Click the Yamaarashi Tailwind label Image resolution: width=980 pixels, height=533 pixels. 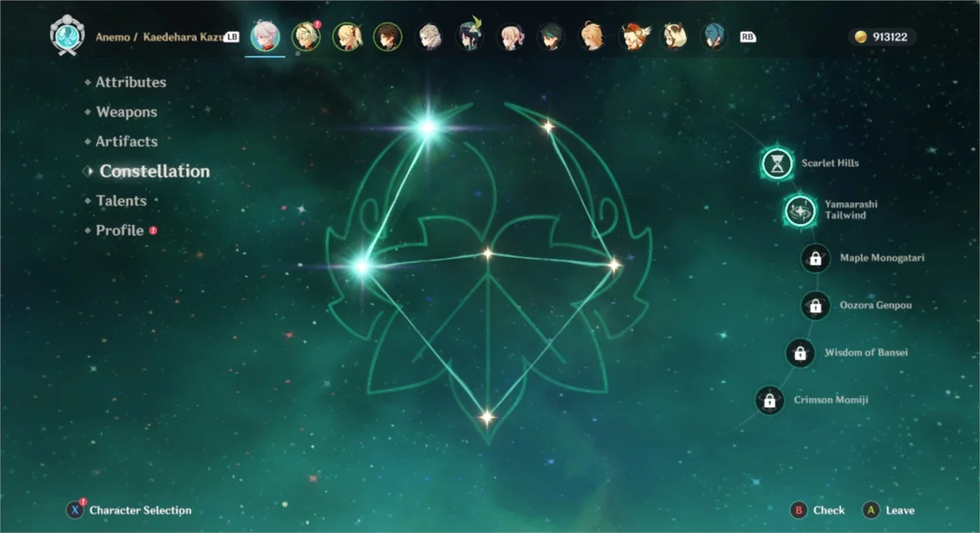point(850,209)
